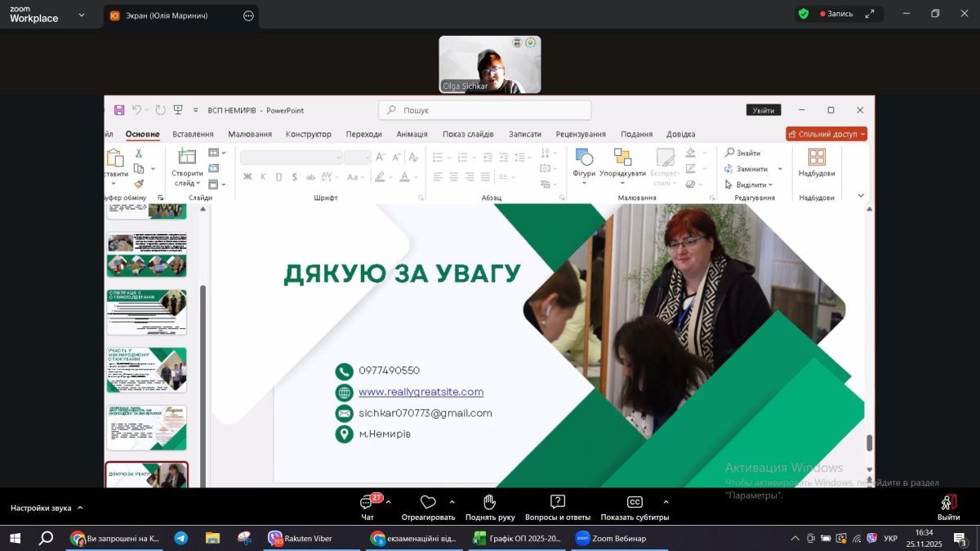Click the Shapes (Фігури) icon in ribbon

pos(584,158)
